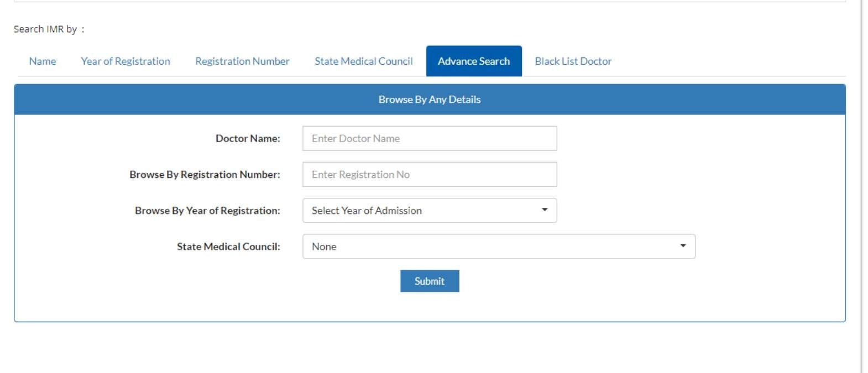The width and height of the screenshot is (868, 373).
Task: Open the Black List Doctor tab
Action: click(x=573, y=61)
